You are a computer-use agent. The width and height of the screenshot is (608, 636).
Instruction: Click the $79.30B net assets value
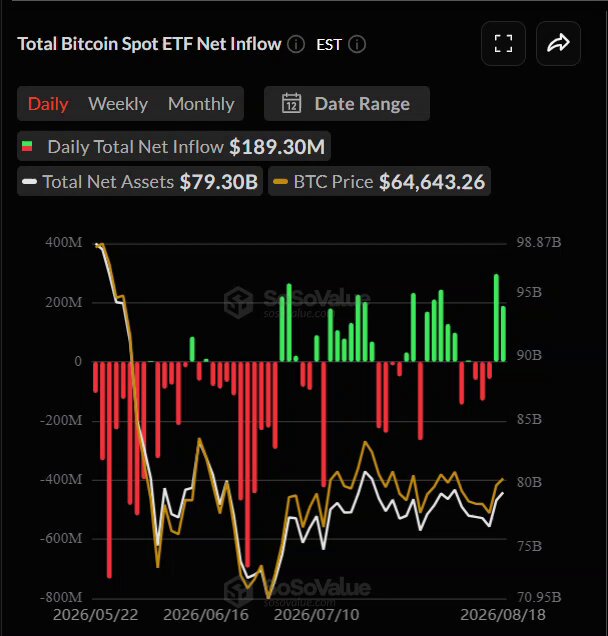[219, 182]
